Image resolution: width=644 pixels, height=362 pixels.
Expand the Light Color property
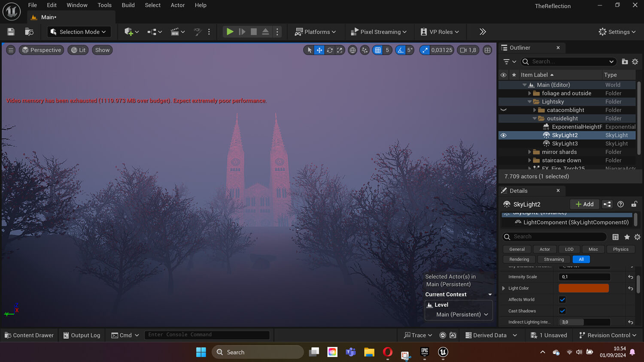click(x=504, y=288)
